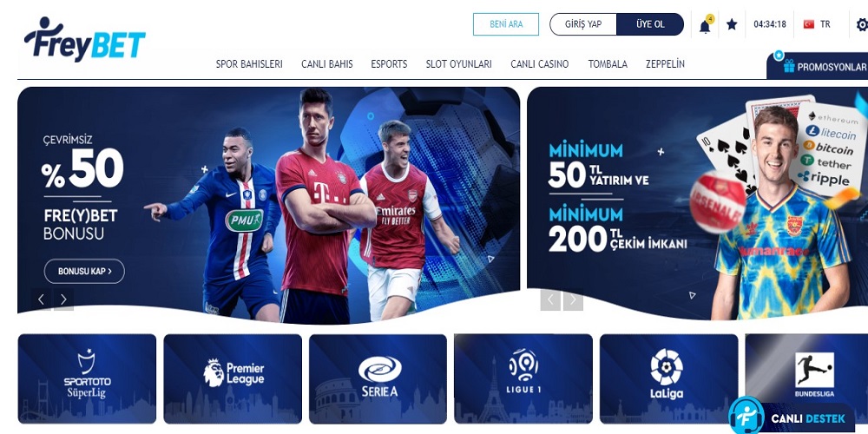This screenshot has height=434, width=868.
Task: Open the Zeppelin menu item
Action: click(x=665, y=63)
